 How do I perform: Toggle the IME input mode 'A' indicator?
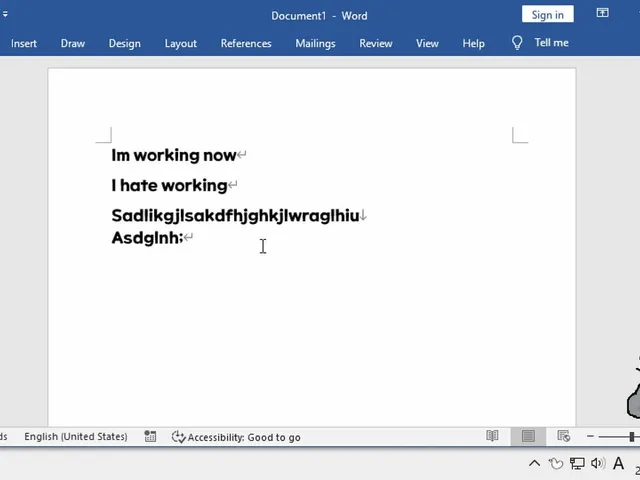tap(618, 463)
